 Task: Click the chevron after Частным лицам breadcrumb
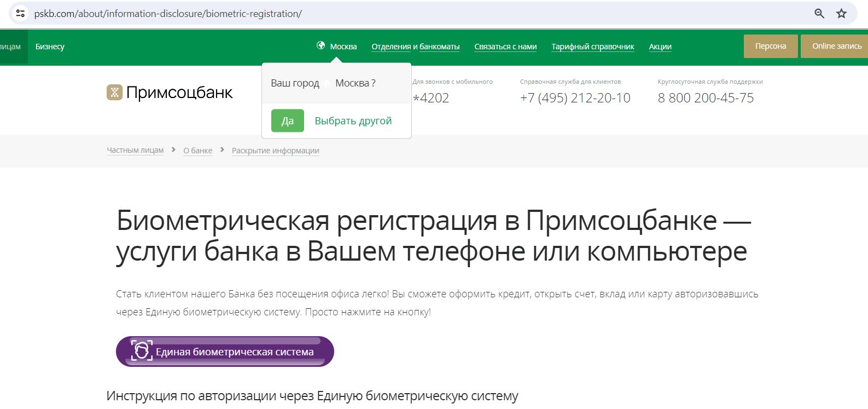pyautogui.click(x=173, y=149)
